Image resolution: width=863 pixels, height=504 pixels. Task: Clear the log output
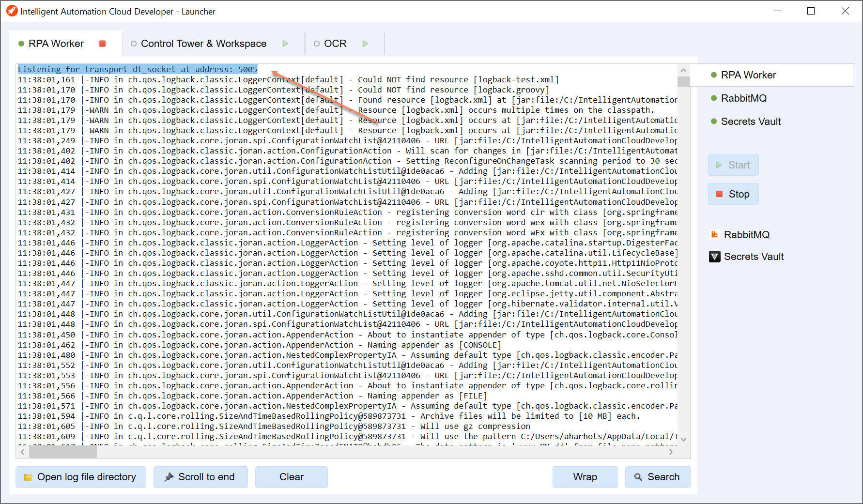(x=292, y=477)
